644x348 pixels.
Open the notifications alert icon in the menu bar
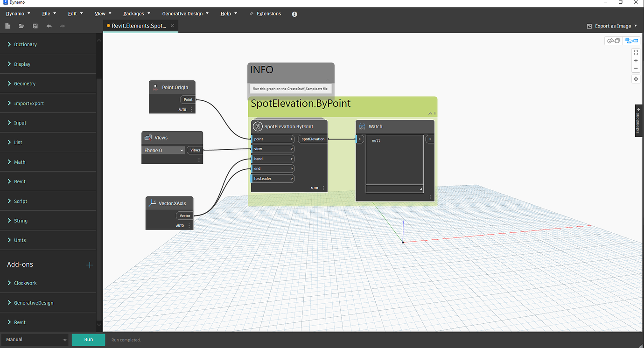(294, 14)
